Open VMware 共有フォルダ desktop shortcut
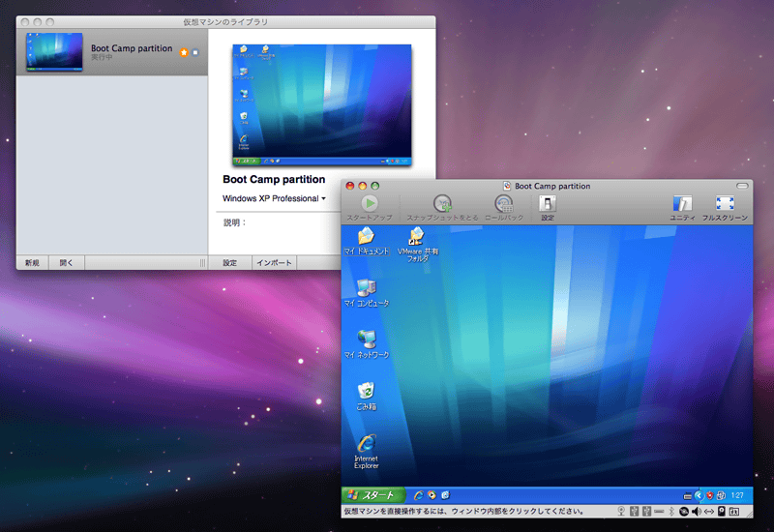The height and width of the screenshot is (532, 774). [x=418, y=245]
